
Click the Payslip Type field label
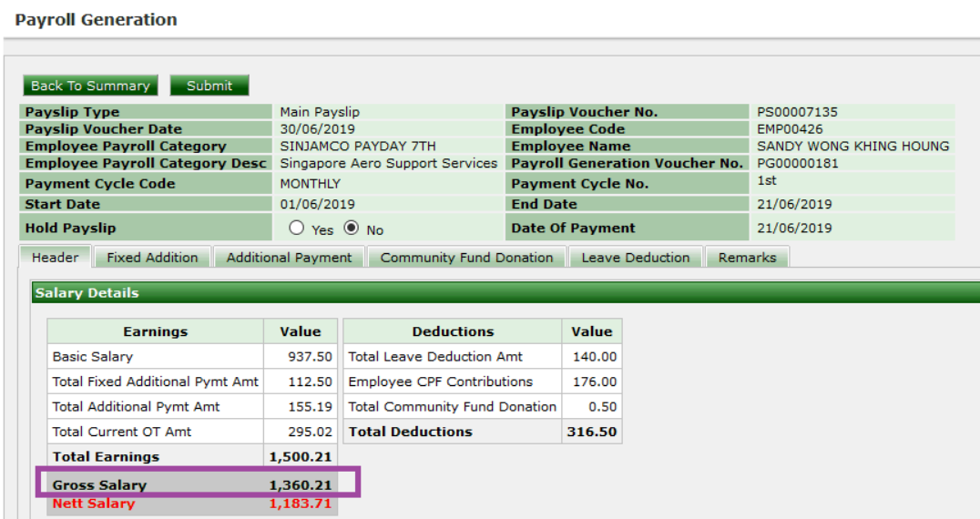pos(72,112)
